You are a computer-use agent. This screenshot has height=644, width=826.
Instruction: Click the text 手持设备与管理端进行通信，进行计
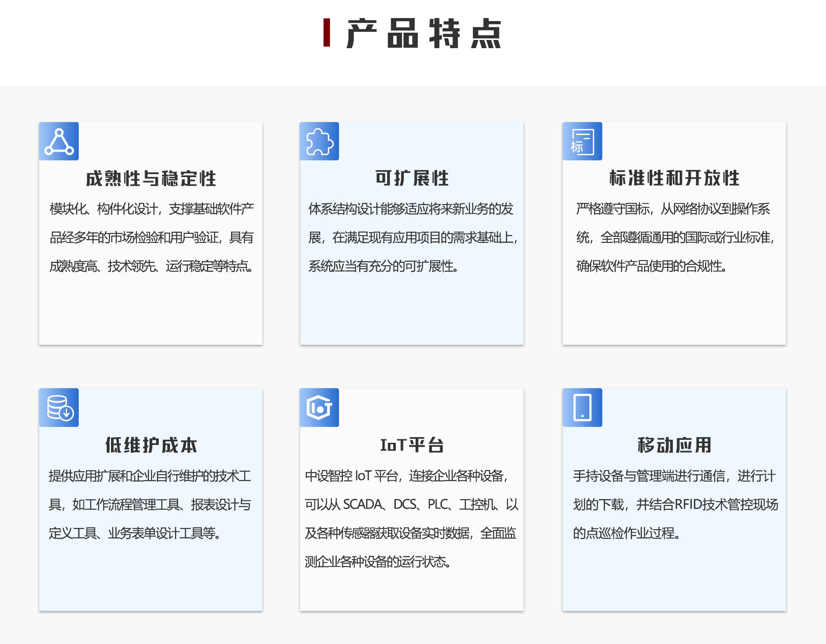674,476
